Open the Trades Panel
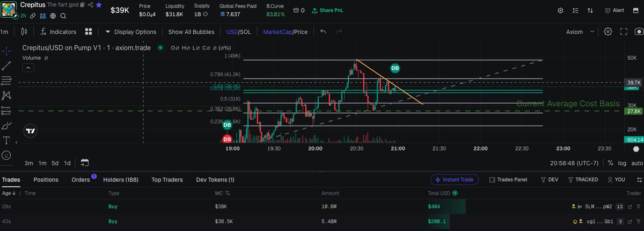Viewport: 644px width, 231px height. (508, 179)
